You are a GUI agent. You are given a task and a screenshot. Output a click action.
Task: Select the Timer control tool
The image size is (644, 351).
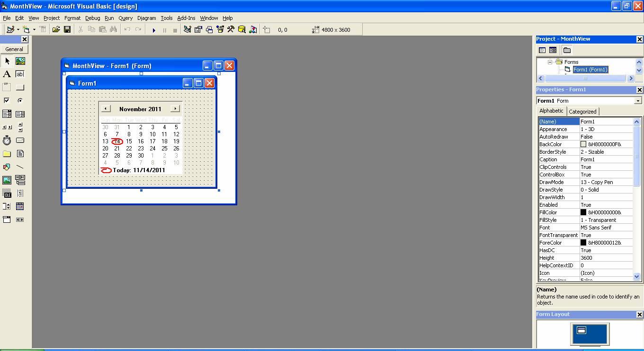(7, 140)
